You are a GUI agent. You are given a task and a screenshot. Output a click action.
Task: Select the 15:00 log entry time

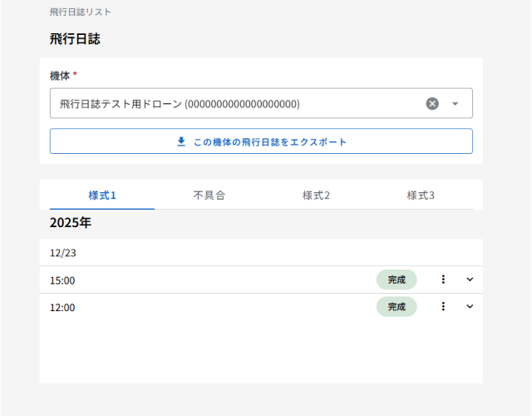[x=62, y=280]
